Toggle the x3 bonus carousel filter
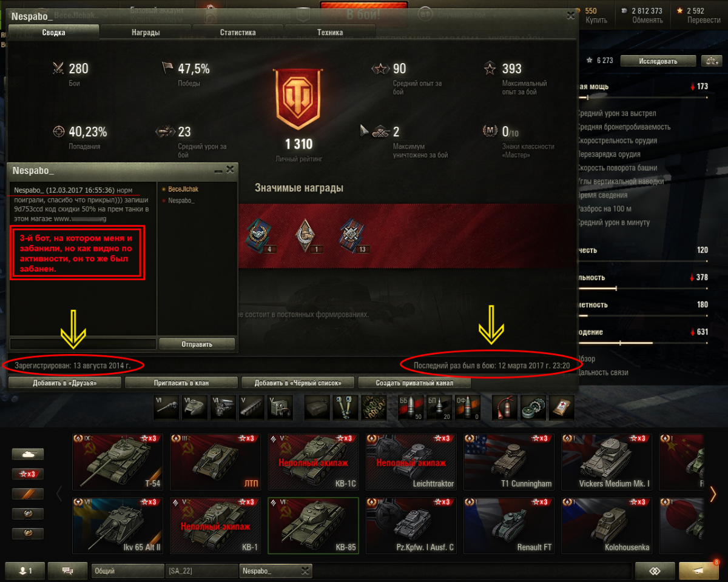 [28, 473]
